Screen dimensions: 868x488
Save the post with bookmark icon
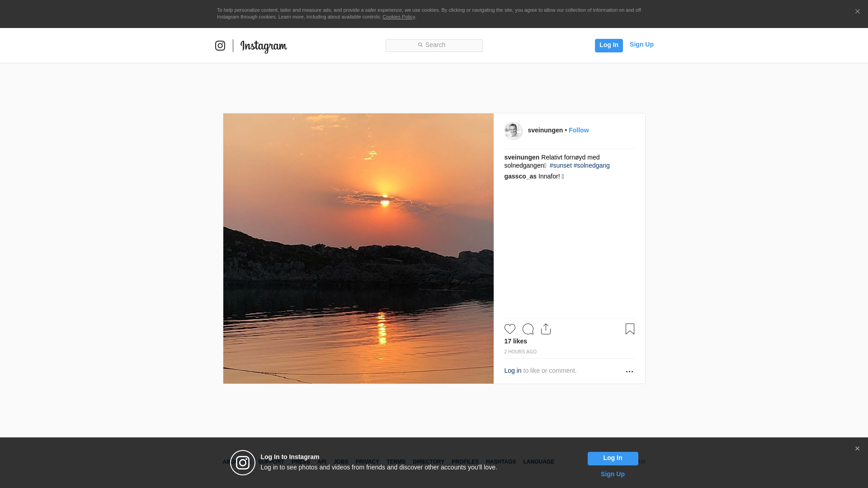630,329
